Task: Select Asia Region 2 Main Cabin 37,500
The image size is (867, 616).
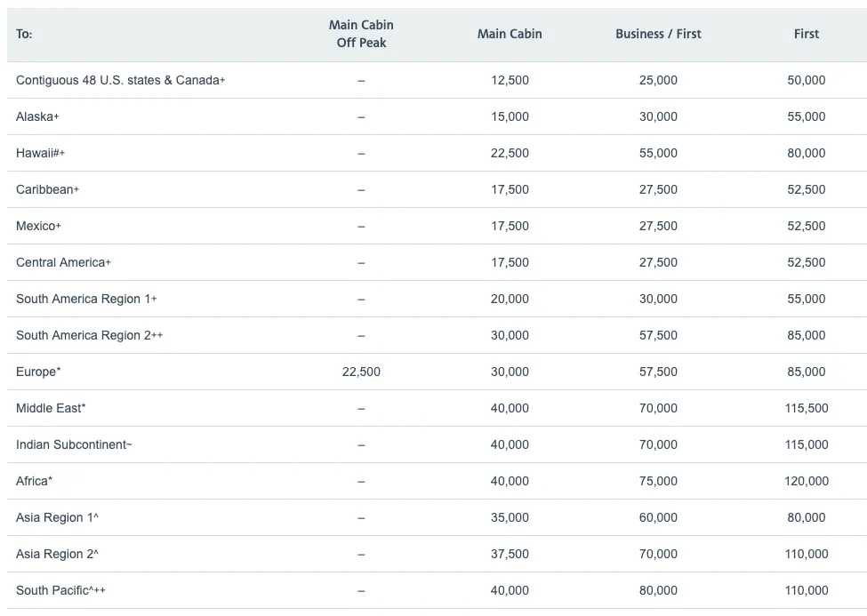Action: tap(510, 554)
